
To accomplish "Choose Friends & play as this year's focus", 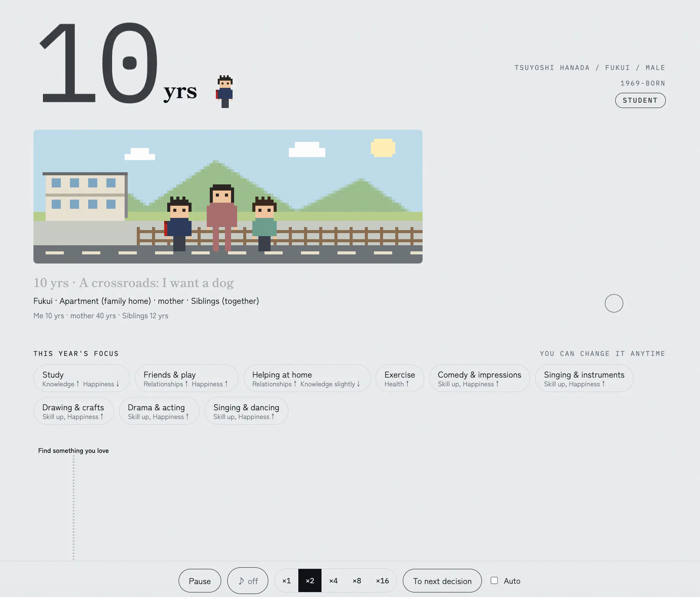I will click(x=186, y=378).
